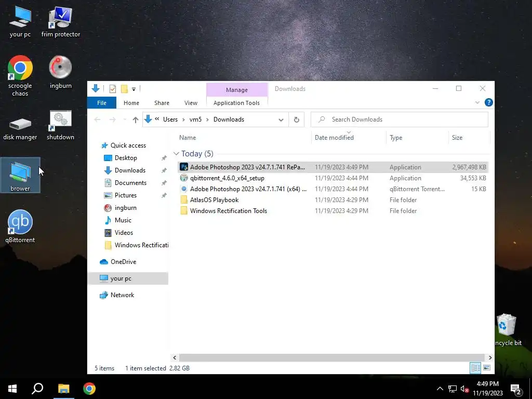Switch to the Share ribbon tab
Viewport: 532px width, 399px height.
click(162, 103)
